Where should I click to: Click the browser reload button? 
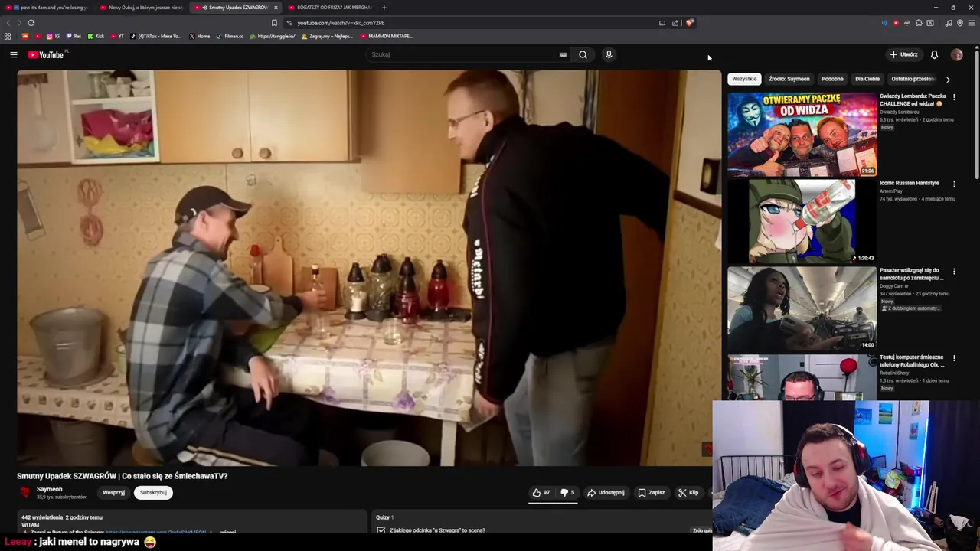pos(31,23)
